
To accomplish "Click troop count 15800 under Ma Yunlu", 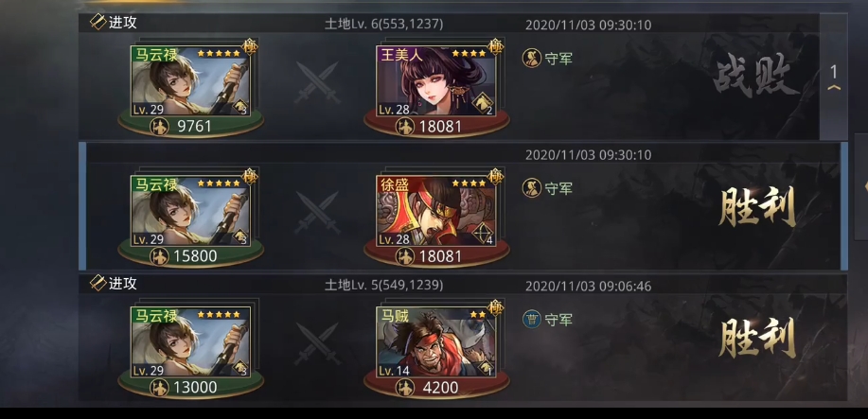I will point(195,256).
